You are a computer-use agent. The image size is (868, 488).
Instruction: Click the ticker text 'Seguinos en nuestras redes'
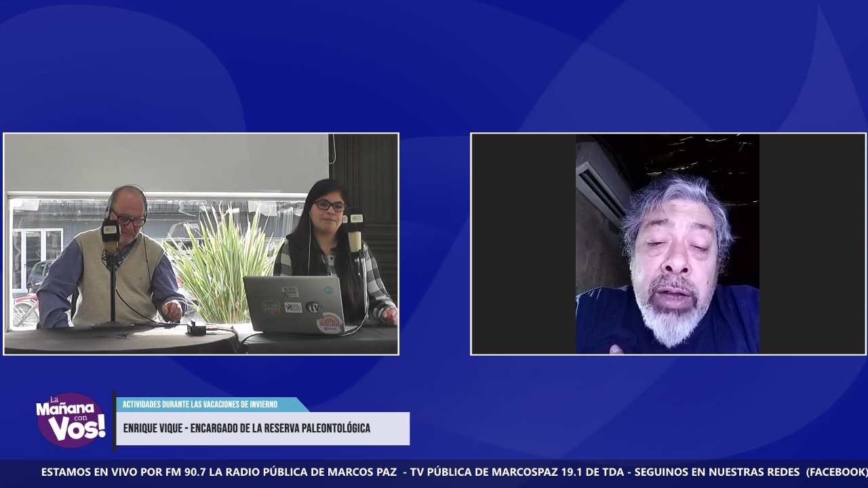click(x=717, y=472)
